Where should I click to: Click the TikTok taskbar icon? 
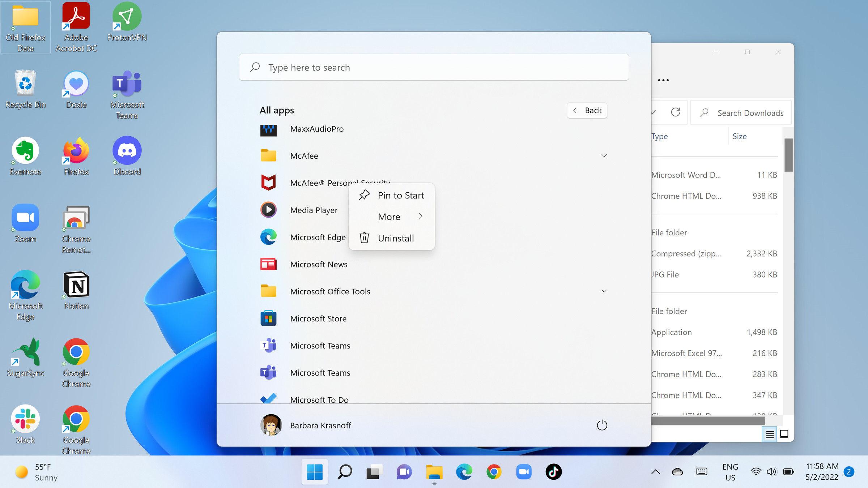click(x=553, y=472)
